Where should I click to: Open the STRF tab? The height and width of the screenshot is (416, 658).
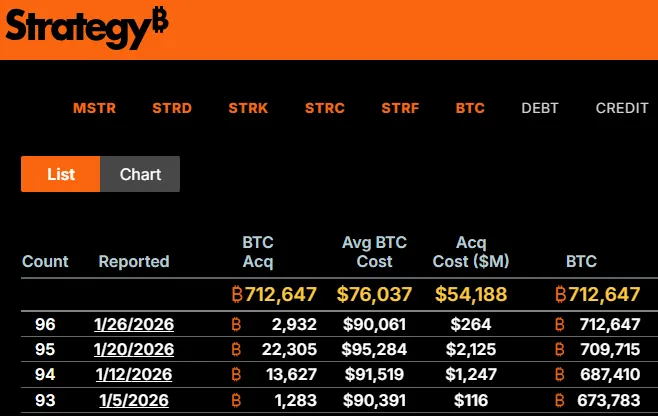pos(400,108)
